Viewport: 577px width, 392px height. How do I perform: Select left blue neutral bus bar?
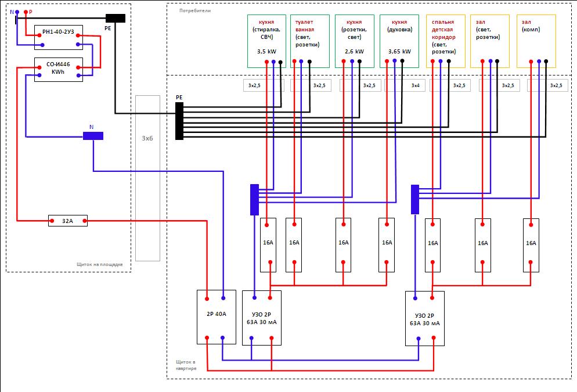pos(254,200)
